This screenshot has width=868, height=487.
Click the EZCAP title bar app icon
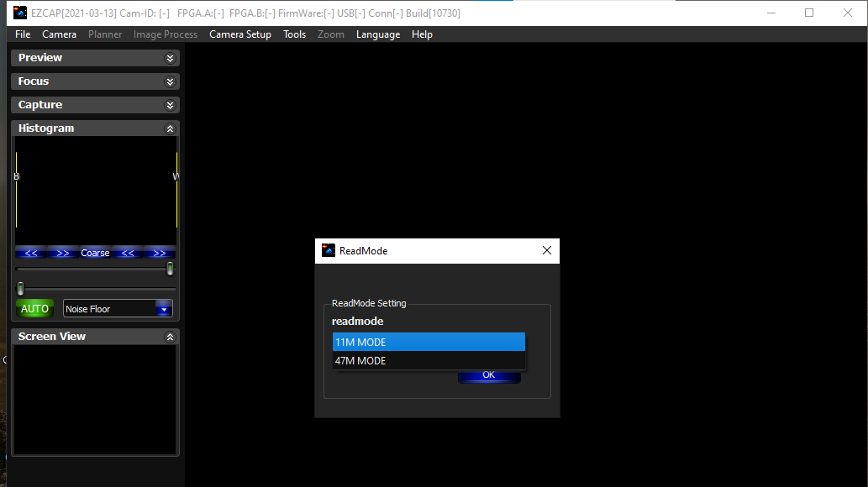tap(20, 13)
